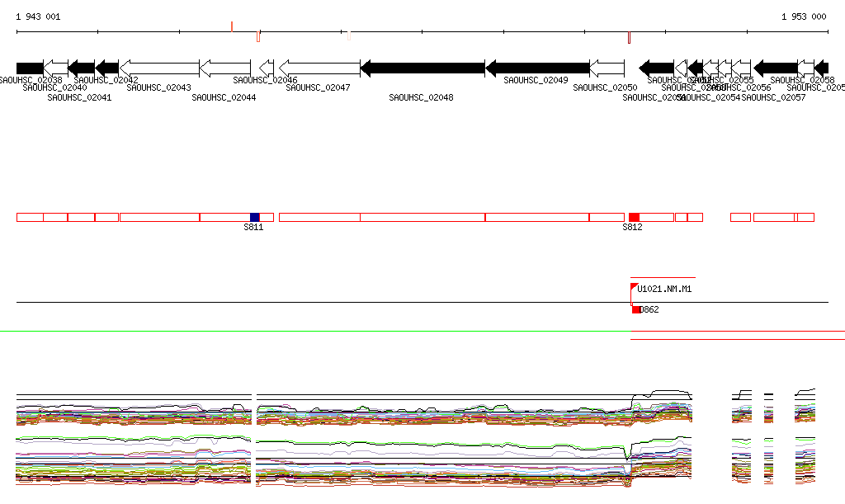The image size is (845, 504).
Task: Click the S811 label text
Action: pos(253,227)
